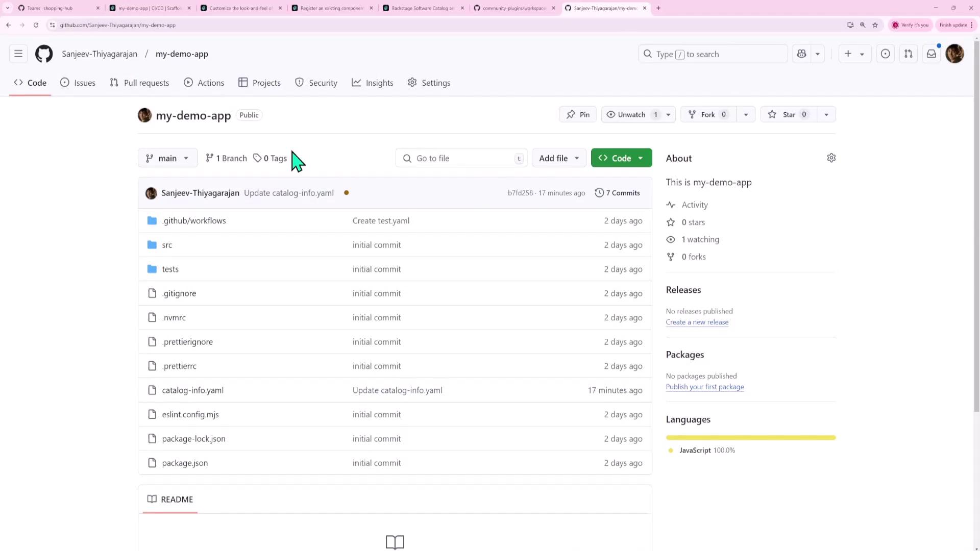Open the About section gear icon
Viewport: 980px width, 551px height.
click(x=831, y=158)
